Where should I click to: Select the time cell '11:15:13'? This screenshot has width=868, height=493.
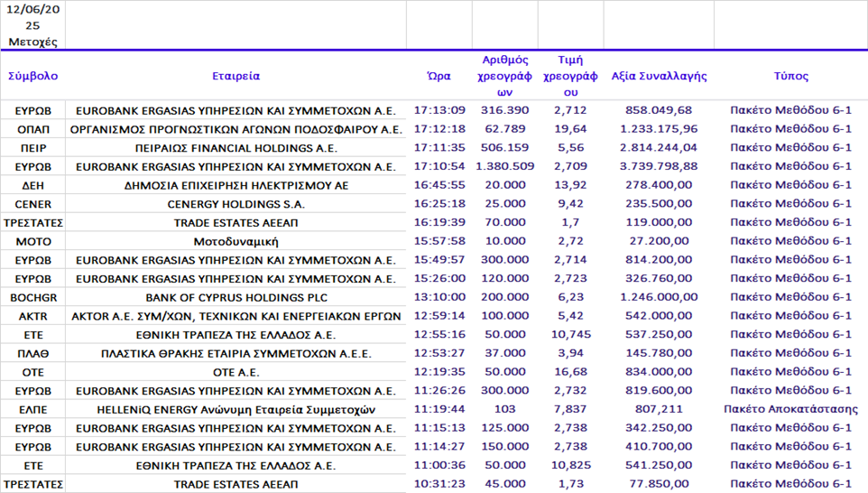point(439,428)
